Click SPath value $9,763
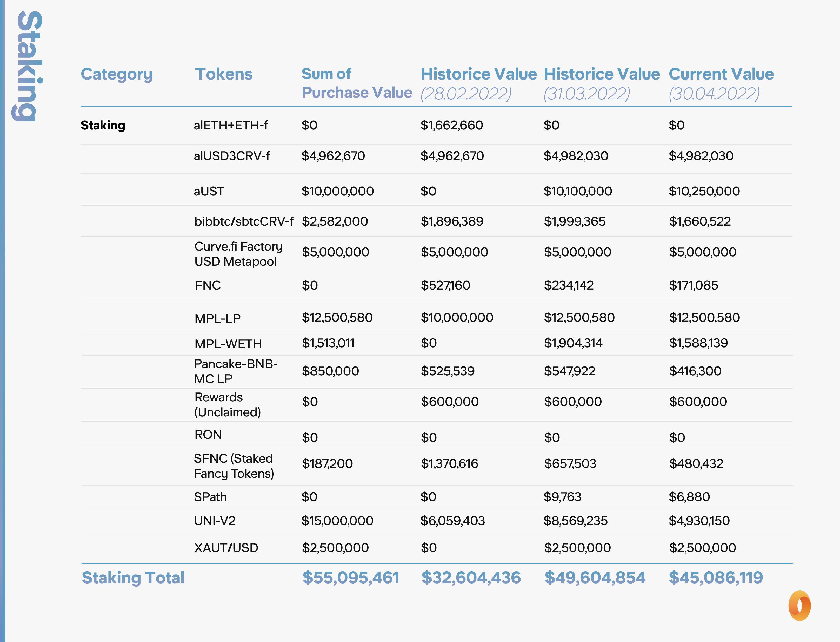This screenshot has width=840, height=642. coord(562,497)
